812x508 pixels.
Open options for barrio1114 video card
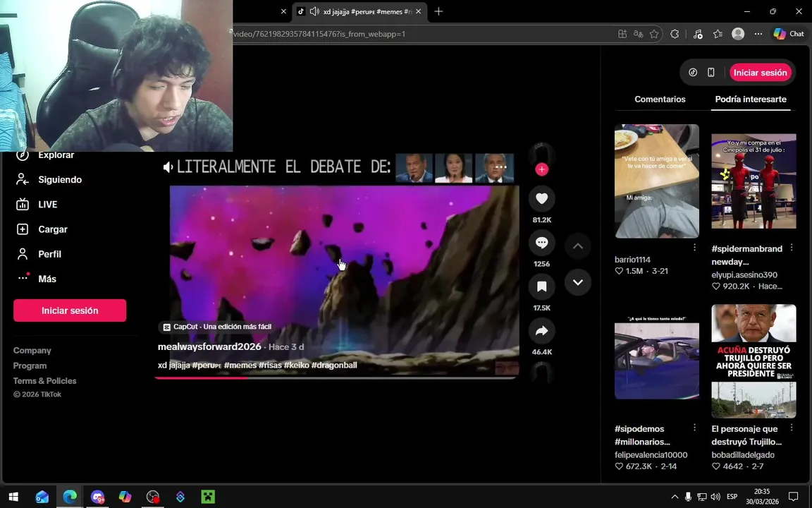point(694,248)
